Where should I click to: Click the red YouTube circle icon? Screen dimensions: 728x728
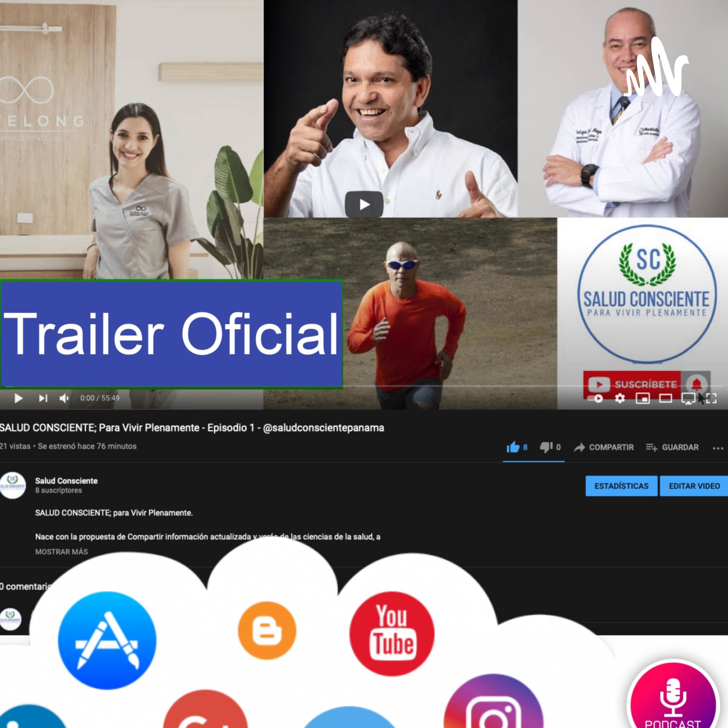click(x=392, y=633)
